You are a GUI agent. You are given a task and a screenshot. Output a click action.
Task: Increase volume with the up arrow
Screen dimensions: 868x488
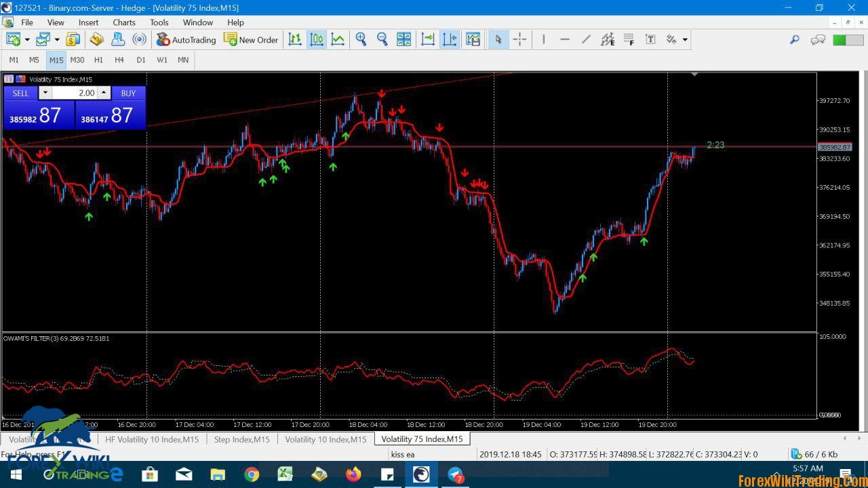[x=104, y=93]
